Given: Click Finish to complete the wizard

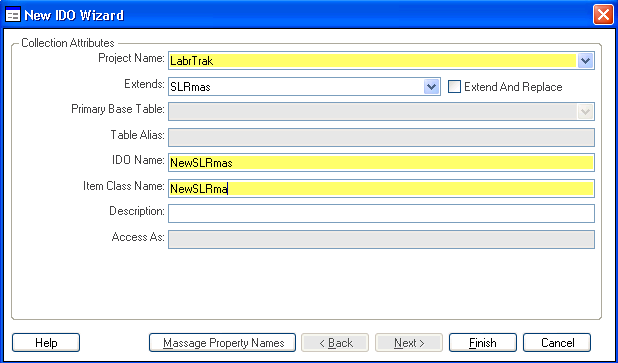Looking at the screenshot, I should (483, 343).
